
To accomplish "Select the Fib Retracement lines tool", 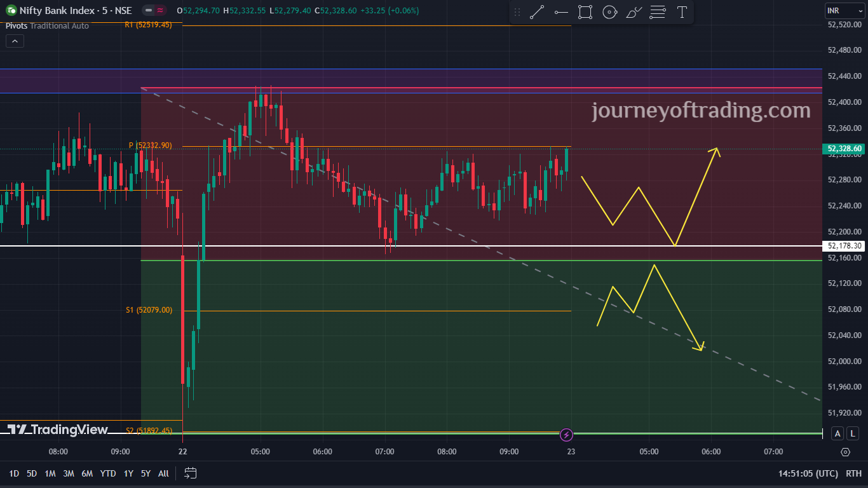I will [x=658, y=12].
